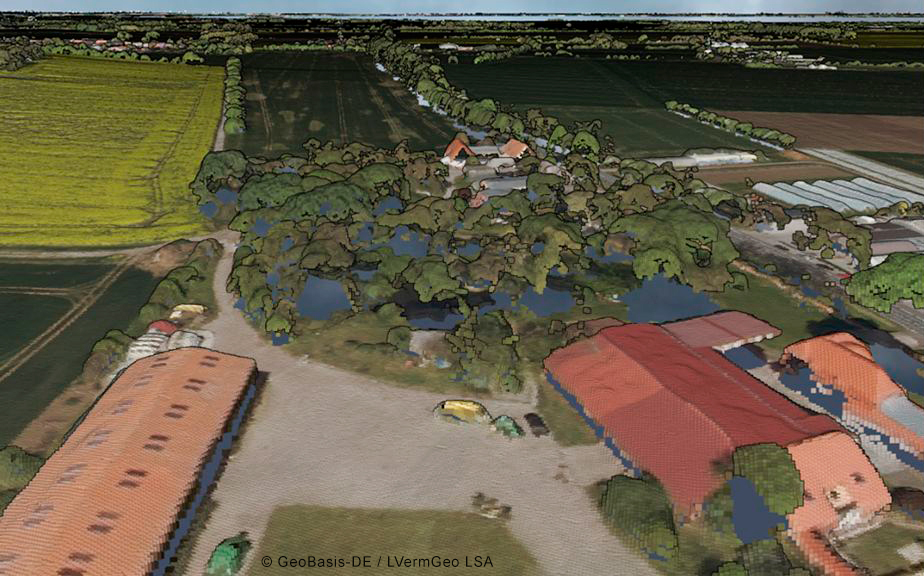The width and height of the screenshot is (924, 576).
Task: Click the flat pinkish annex roof behind red building
Action: pyautogui.click(x=722, y=329)
